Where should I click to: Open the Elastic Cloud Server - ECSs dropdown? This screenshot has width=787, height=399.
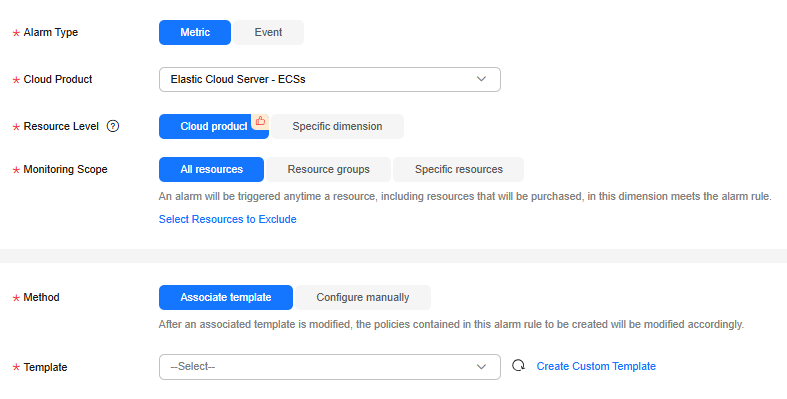330,79
